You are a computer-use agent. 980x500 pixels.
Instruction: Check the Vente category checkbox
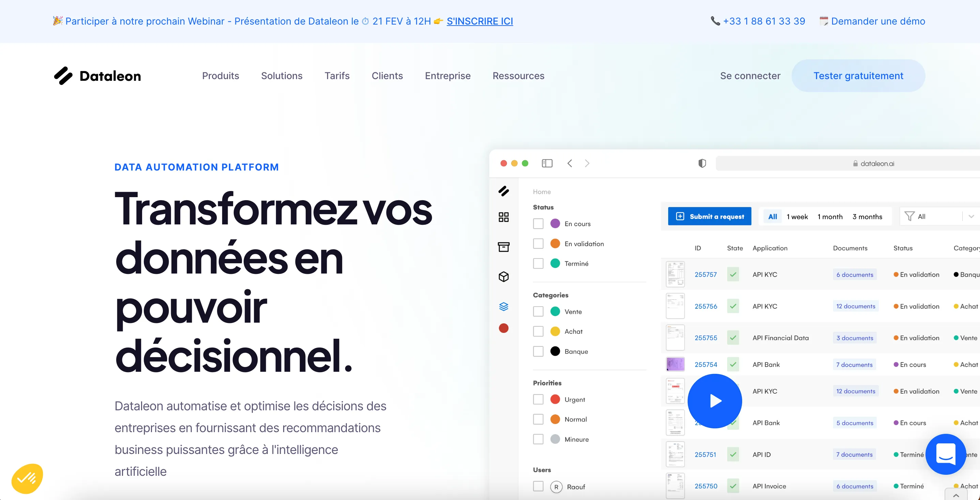pos(538,311)
